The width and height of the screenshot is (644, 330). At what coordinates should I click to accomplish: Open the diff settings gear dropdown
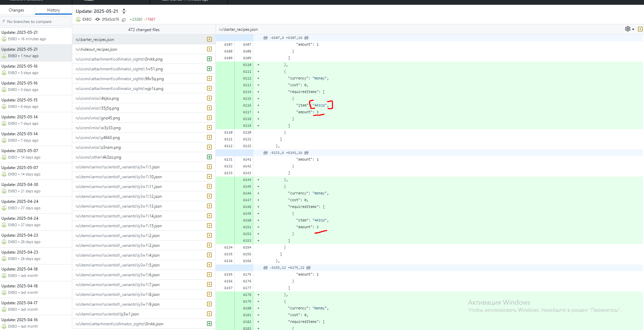(629, 29)
